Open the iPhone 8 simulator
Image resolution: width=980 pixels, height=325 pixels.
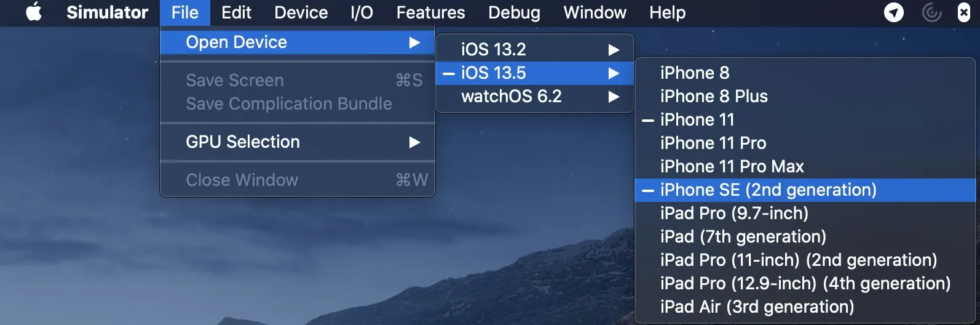tap(805, 73)
